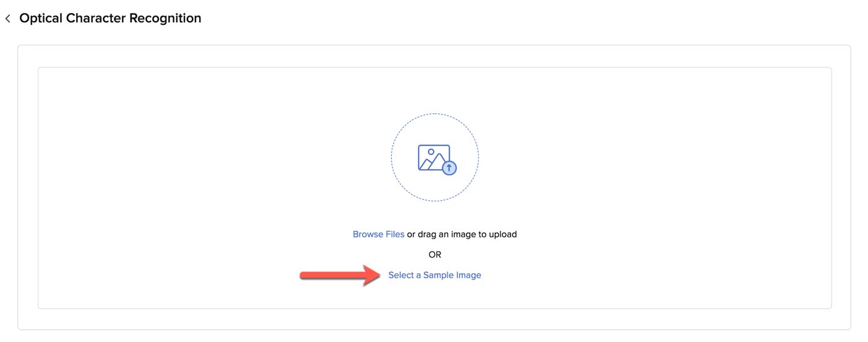868x342 pixels.
Task: Open the Browse Files link
Action: (x=378, y=234)
